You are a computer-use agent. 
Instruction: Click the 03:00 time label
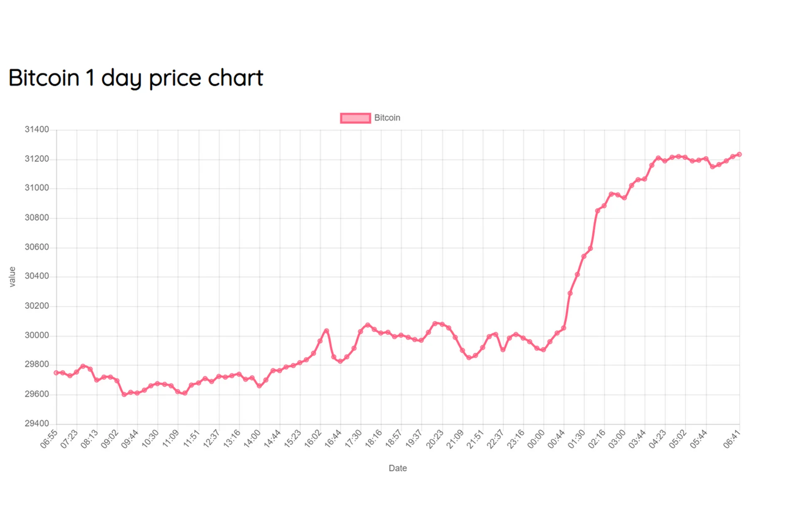617,440
